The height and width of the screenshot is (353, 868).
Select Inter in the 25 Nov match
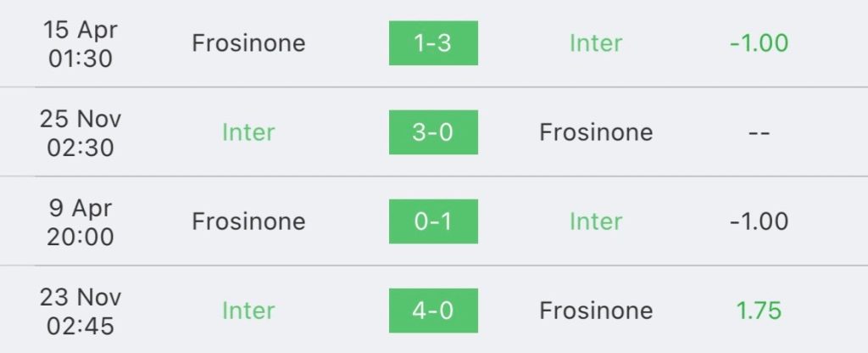point(248,132)
